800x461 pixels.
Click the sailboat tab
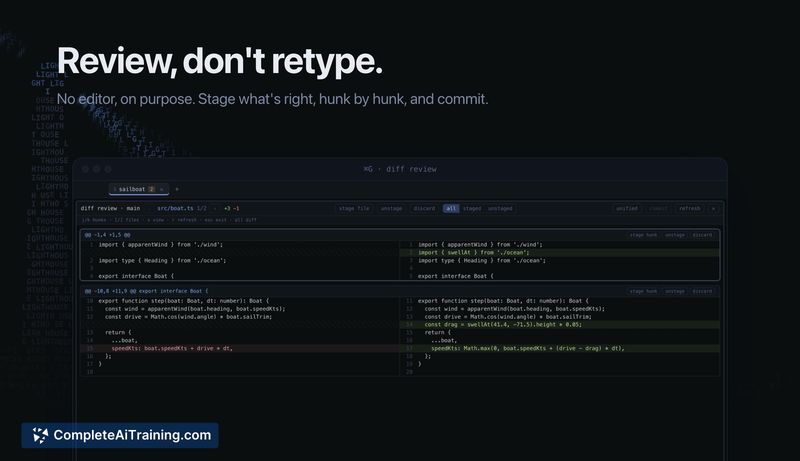point(139,189)
